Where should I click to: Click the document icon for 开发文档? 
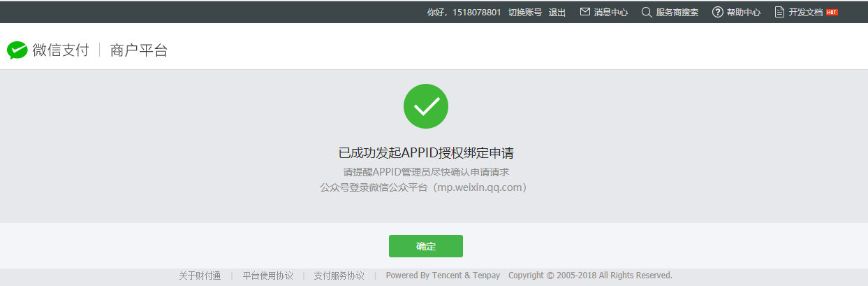coord(780,12)
